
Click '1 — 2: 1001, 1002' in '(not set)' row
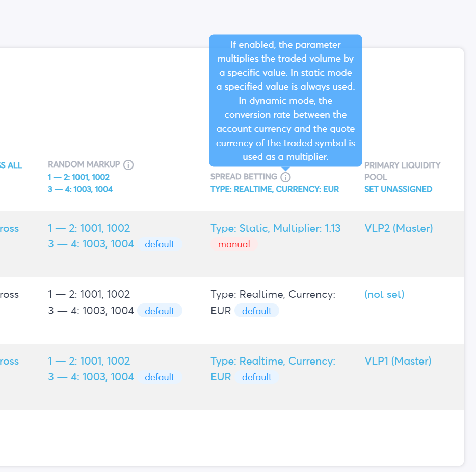pyautogui.click(x=89, y=294)
